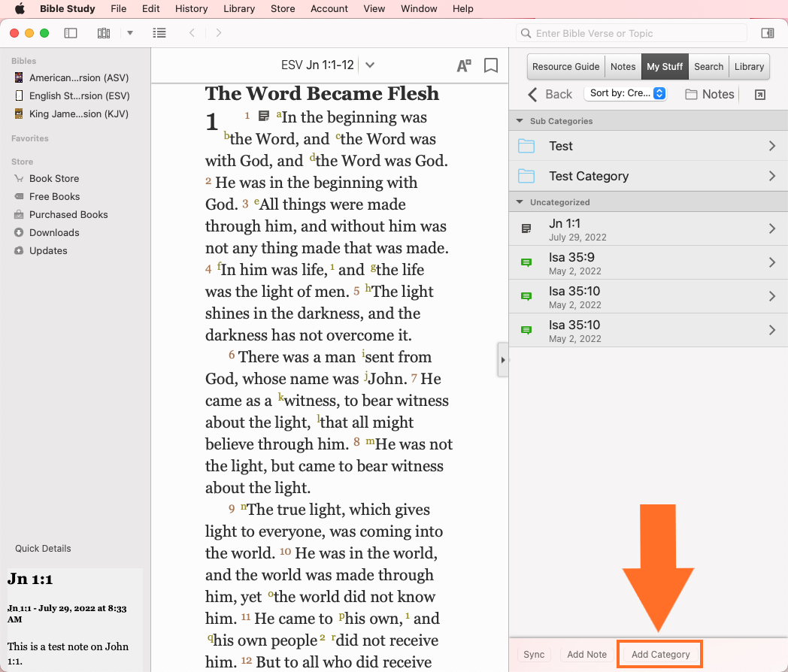Open the layout dropdown arrow in toolbar

pos(129,33)
